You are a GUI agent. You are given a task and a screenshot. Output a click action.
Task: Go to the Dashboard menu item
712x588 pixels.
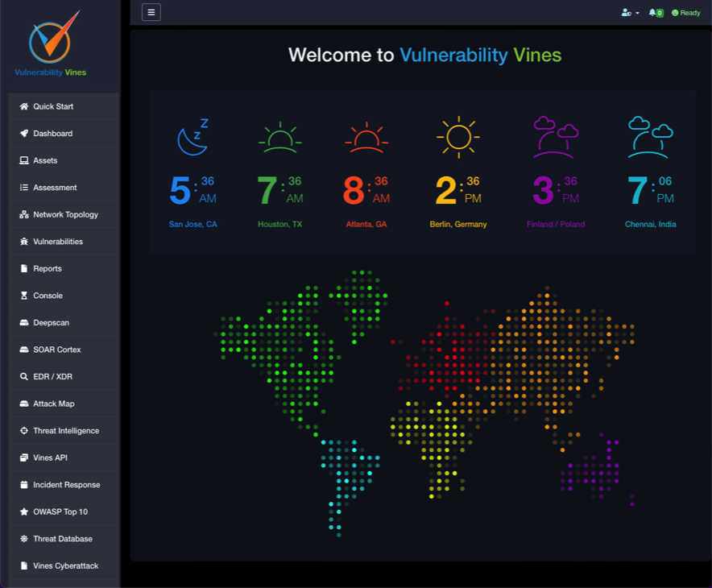coord(52,134)
